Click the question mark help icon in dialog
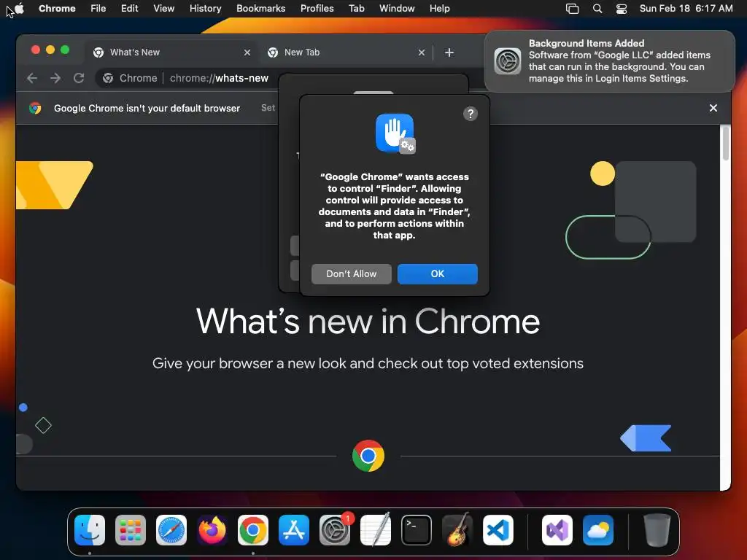The height and width of the screenshot is (560, 747). point(471,114)
